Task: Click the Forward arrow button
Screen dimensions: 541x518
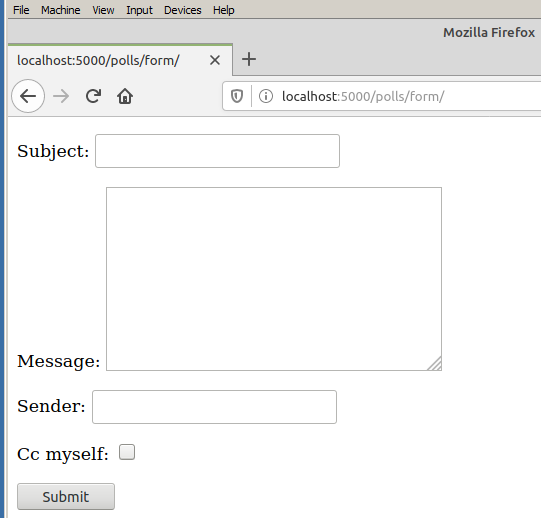Action: point(61,96)
